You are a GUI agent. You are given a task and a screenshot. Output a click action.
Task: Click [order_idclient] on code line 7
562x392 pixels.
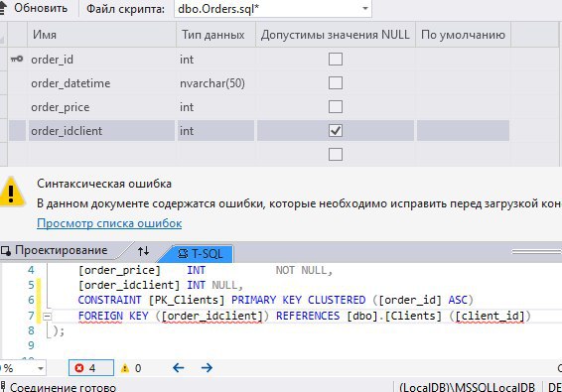tap(211, 316)
